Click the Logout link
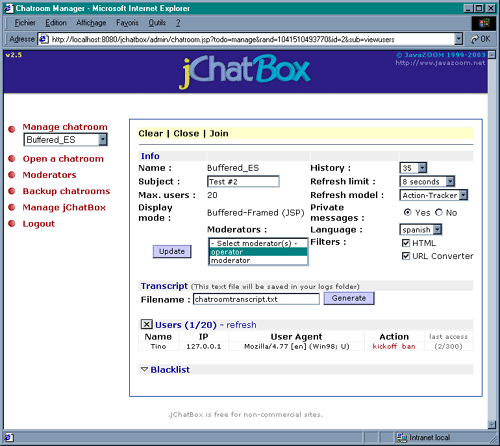This screenshot has width=500, height=446. click(x=38, y=224)
